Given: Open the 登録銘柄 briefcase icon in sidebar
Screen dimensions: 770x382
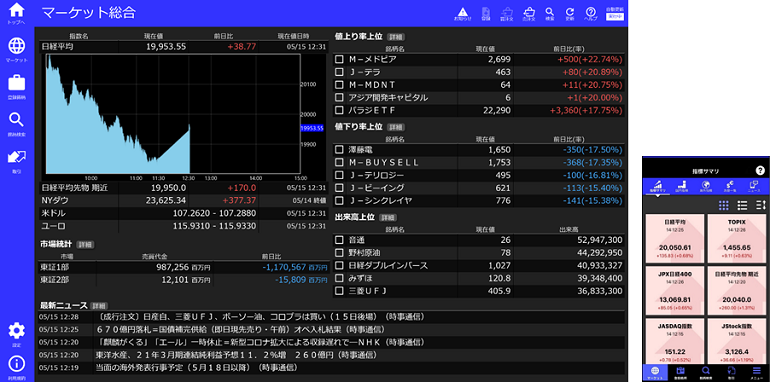Looking at the screenshot, I should click(17, 87).
